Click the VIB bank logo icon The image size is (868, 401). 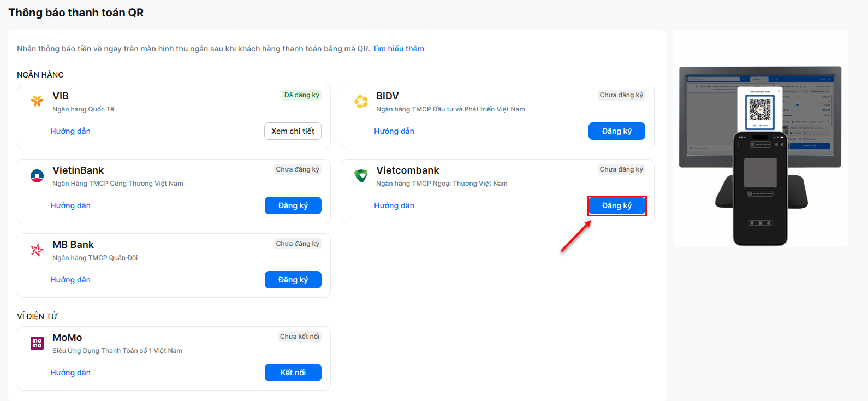point(37,101)
